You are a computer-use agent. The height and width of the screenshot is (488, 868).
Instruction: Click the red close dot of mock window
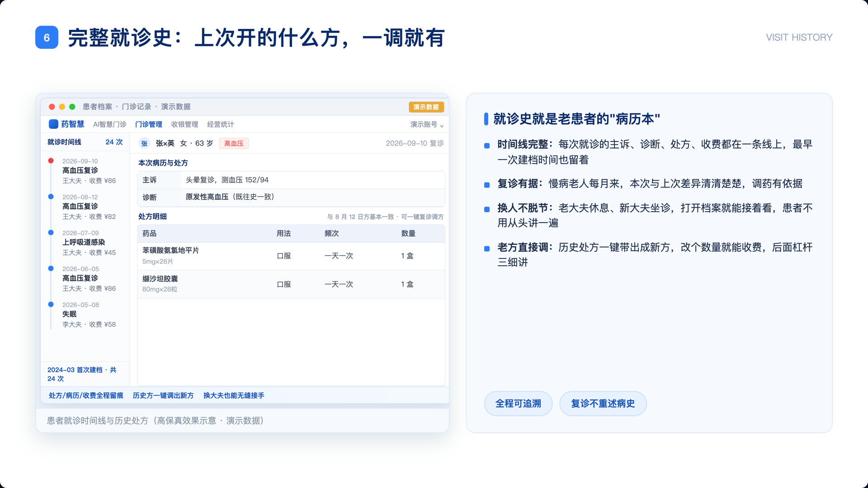point(52,107)
